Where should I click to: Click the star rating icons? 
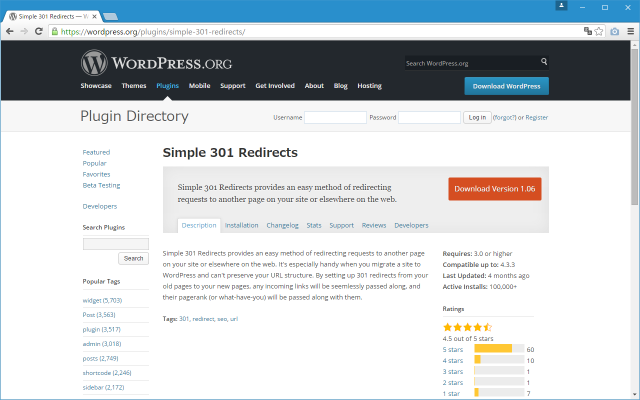pyautogui.click(x=467, y=327)
